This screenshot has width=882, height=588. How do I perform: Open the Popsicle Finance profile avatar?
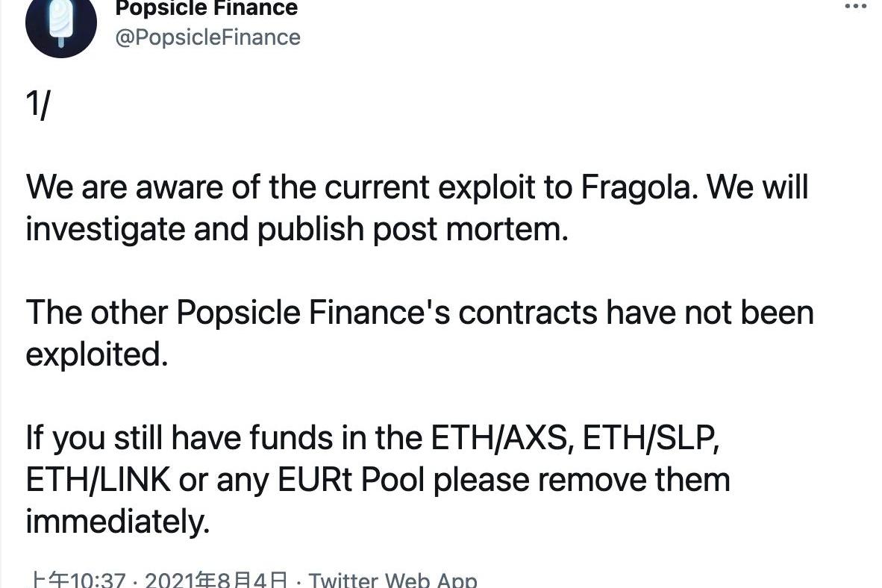click(x=60, y=25)
